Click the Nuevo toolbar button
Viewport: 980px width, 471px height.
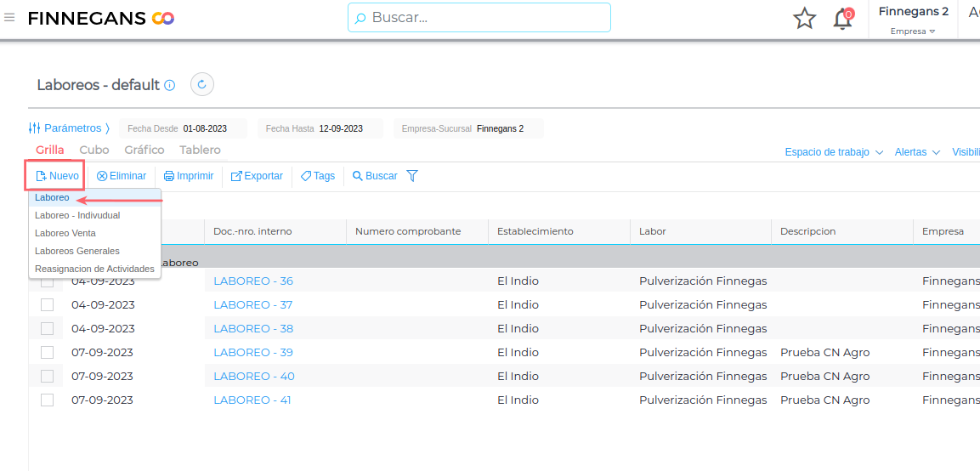tap(58, 176)
